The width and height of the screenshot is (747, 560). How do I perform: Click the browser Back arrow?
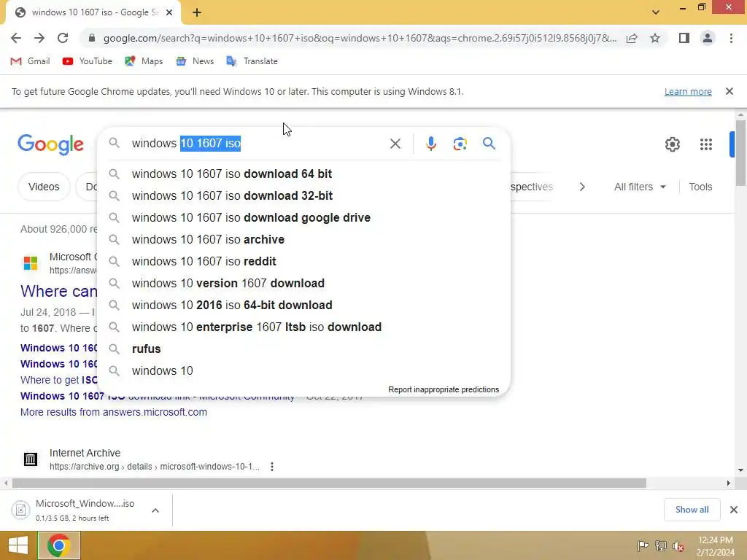16,38
